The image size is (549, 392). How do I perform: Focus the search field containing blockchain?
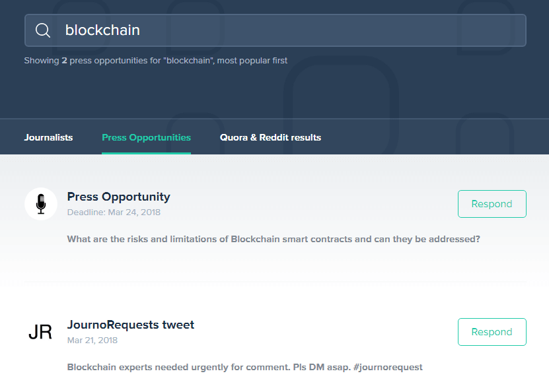click(275, 30)
